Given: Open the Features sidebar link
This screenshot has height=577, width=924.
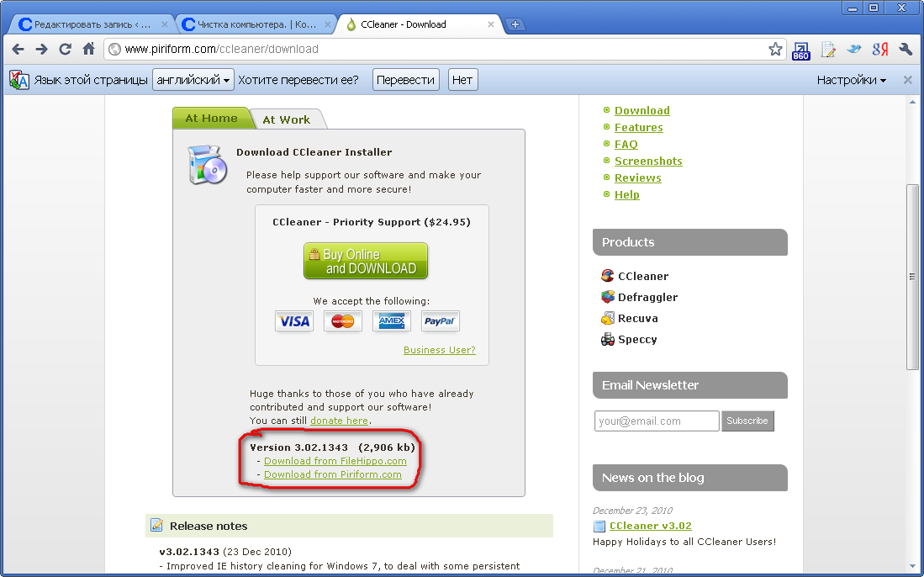Looking at the screenshot, I should 639,127.
